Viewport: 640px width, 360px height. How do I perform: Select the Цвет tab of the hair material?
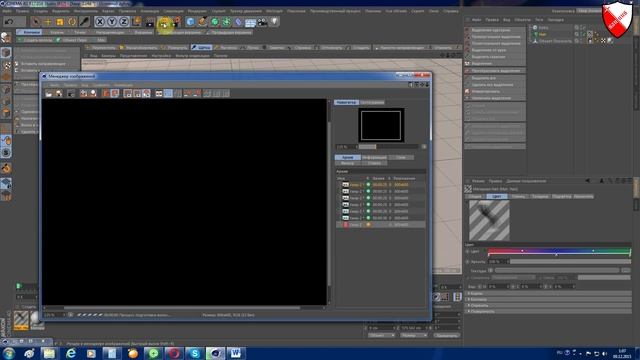[497, 196]
